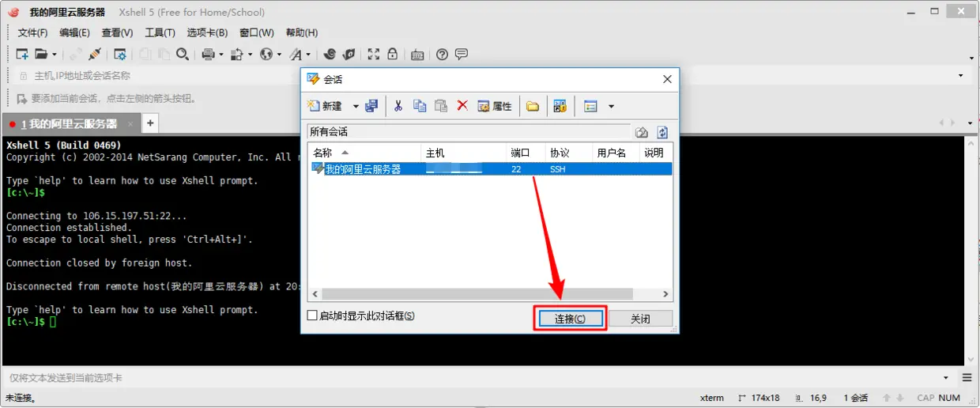Click the 连接(C) button
This screenshot has width=980, height=408.
pyautogui.click(x=570, y=319)
